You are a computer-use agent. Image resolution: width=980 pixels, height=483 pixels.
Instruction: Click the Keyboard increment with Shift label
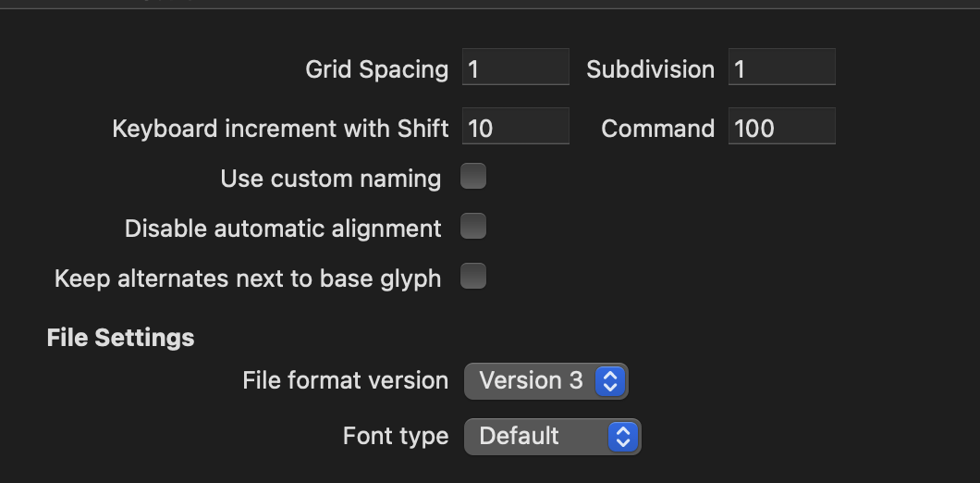point(280,129)
